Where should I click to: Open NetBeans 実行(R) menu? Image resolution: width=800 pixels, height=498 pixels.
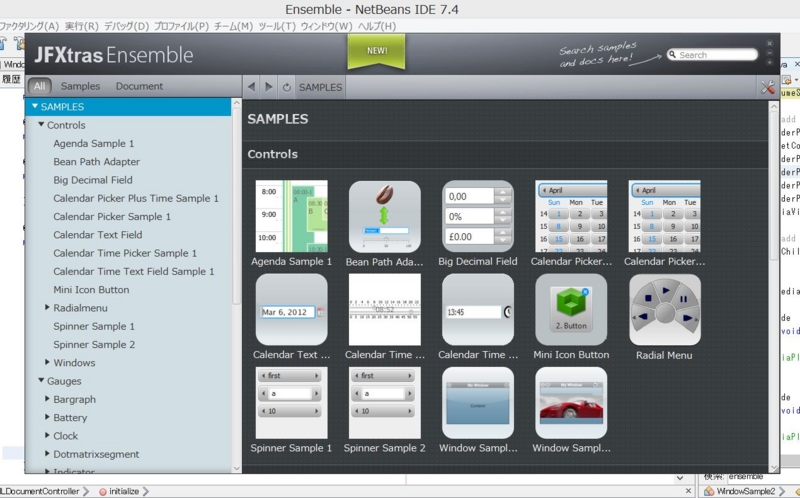(82, 26)
